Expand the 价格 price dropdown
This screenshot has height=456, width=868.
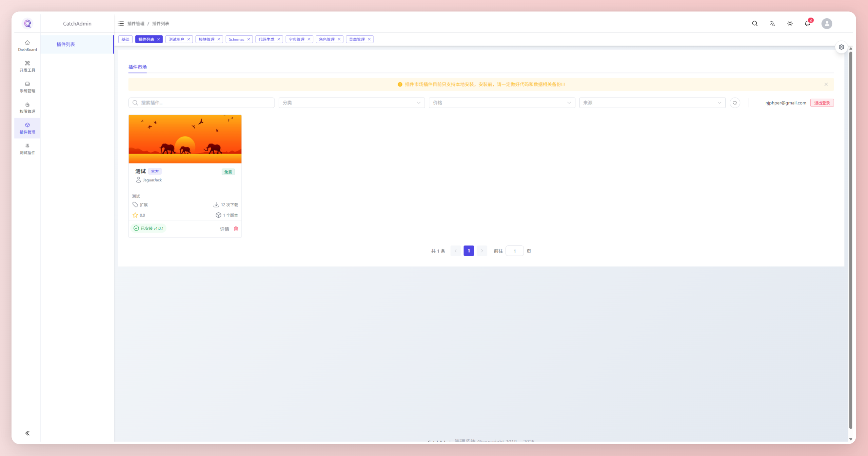pyautogui.click(x=502, y=103)
